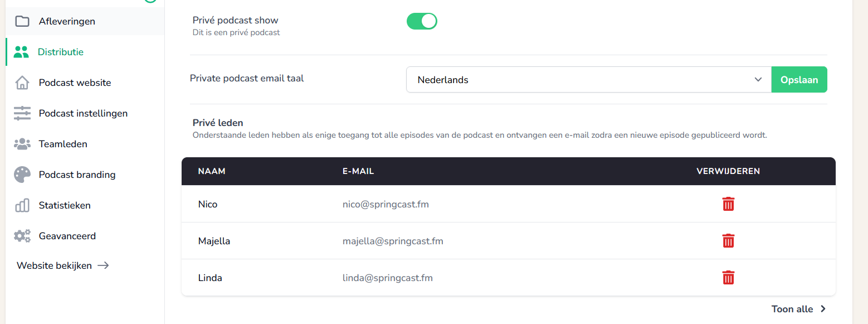Open the Nederlands email language dropdown
Screen dimensions: 868x324
(x=589, y=80)
